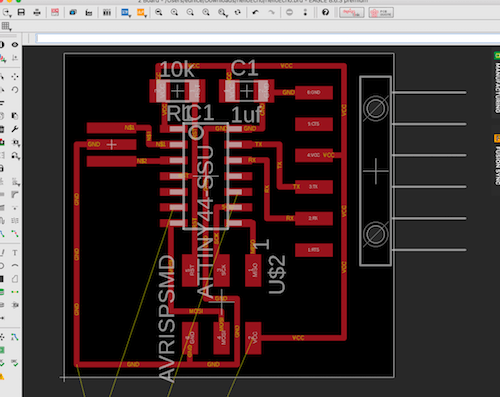This screenshot has height=397, width=500.
Task: Click the 6:GND header pad
Action: [x=314, y=92]
